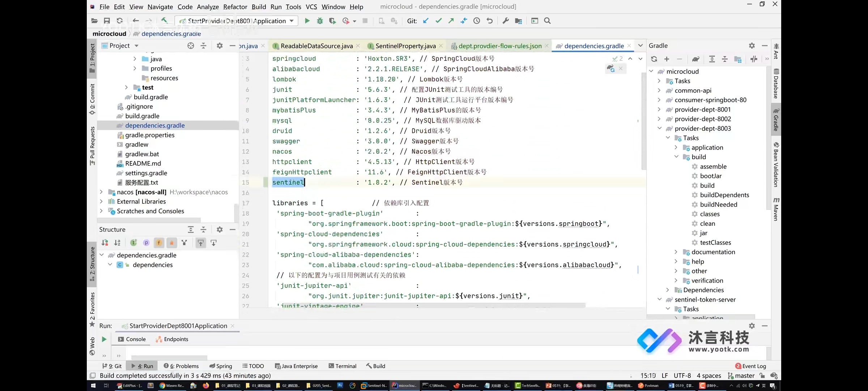Locate current file in Project panel
Viewport: 868px width, 391px height.
click(x=191, y=46)
